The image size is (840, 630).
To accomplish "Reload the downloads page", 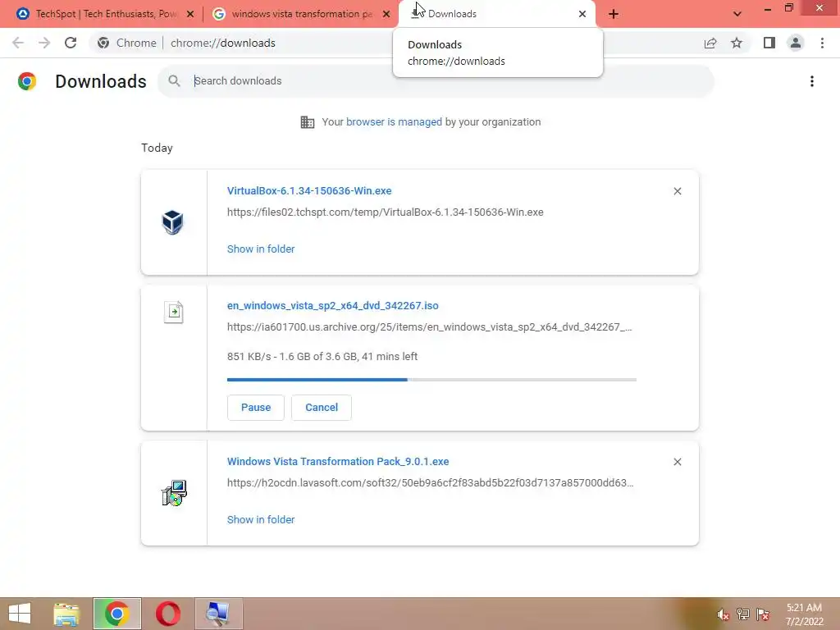I will point(71,43).
